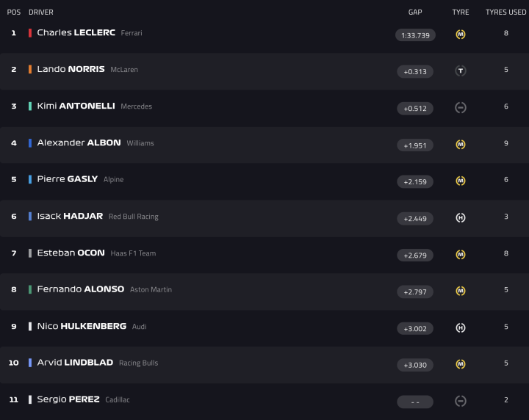
Task: Click Hulkenberg's hard tyre icon
Action: tap(461, 328)
